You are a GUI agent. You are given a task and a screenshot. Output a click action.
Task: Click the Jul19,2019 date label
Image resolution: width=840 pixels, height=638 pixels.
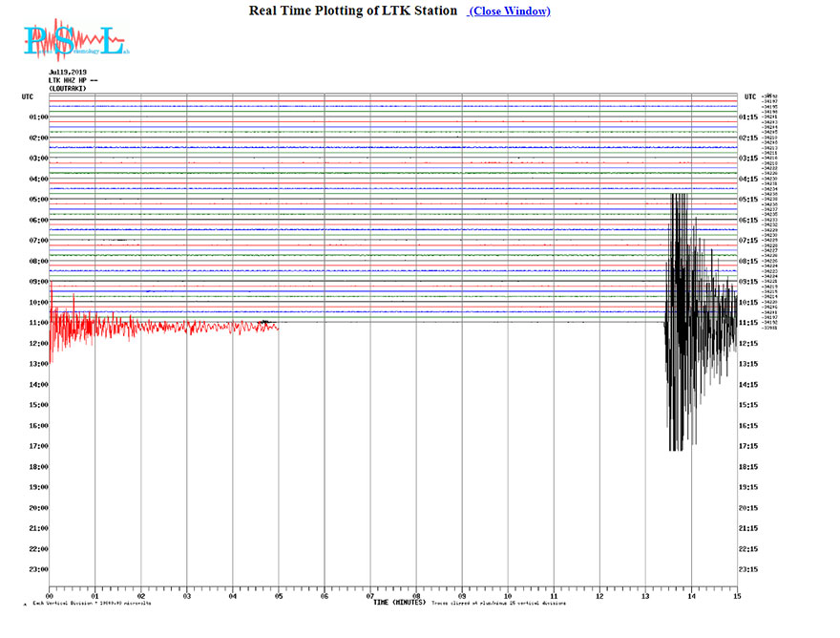pos(67,73)
